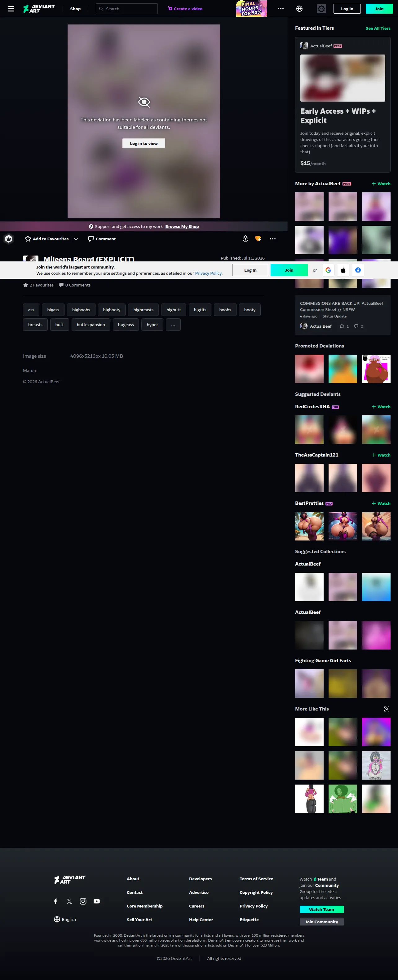Open the footer Instagram icon
Screen dimensions: 398x980
[x=83, y=901]
